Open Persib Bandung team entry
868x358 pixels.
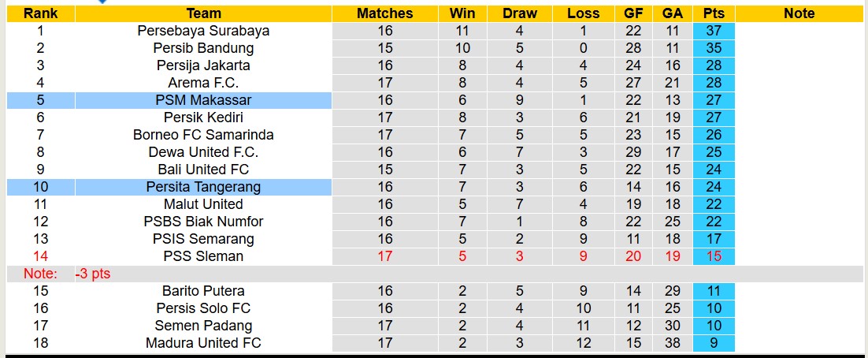[x=203, y=48]
